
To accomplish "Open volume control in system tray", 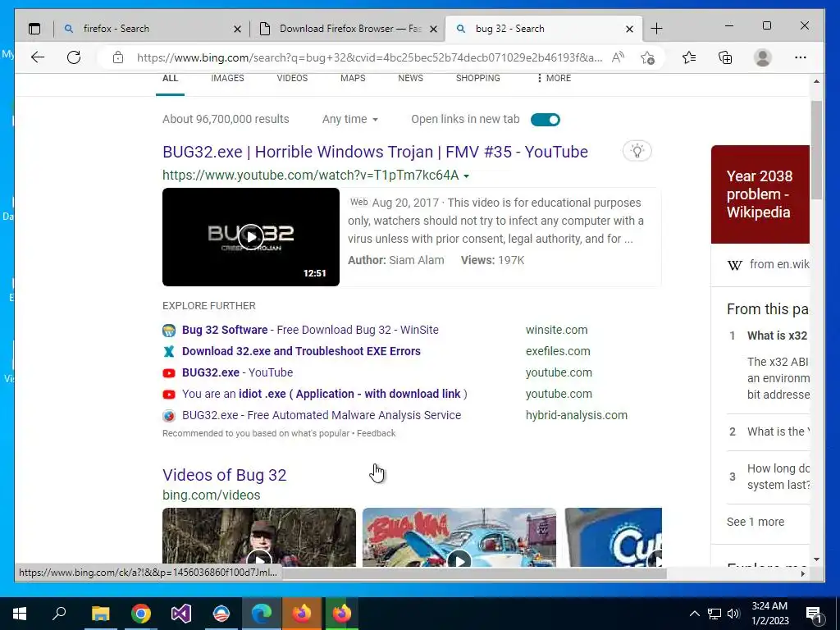I will pos(733,614).
